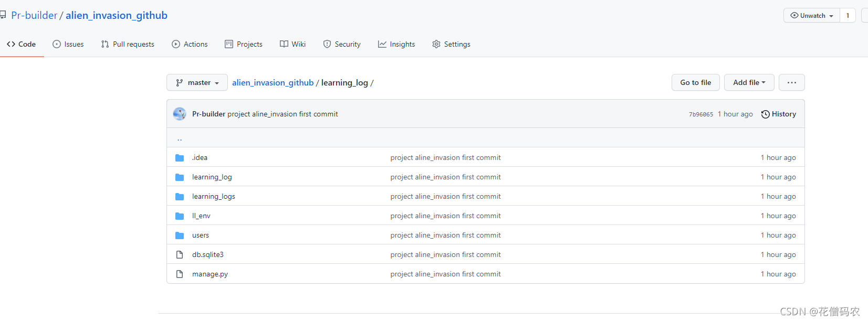Click commit message in .idea row

pyautogui.click(x=445, y=157)
